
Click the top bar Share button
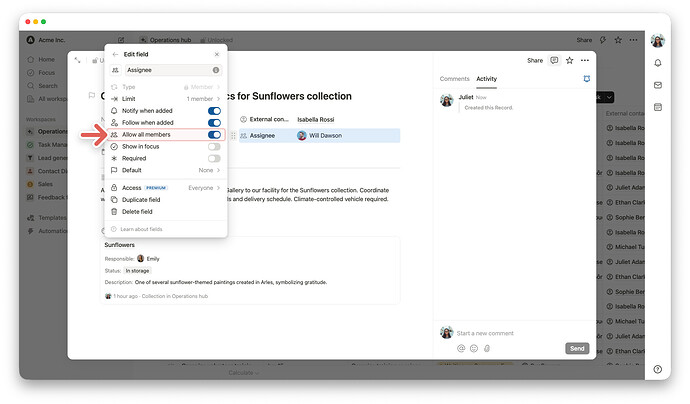584,40
